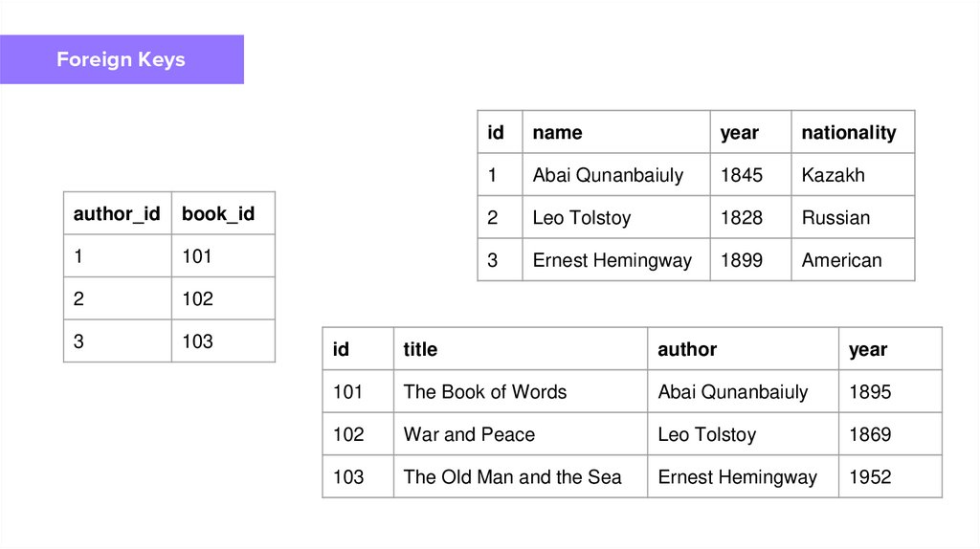Click the title column header

520,350
